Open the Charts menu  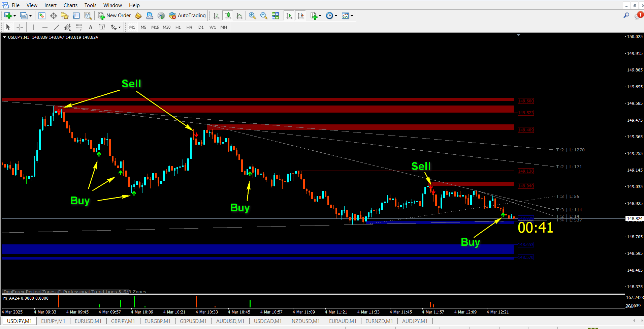70,5
